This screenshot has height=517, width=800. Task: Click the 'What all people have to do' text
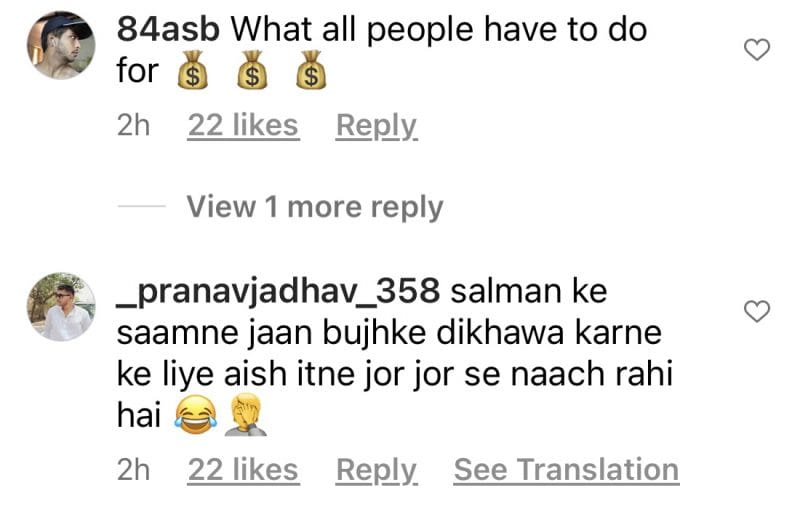pyautogui.click(x=439, y=31)
